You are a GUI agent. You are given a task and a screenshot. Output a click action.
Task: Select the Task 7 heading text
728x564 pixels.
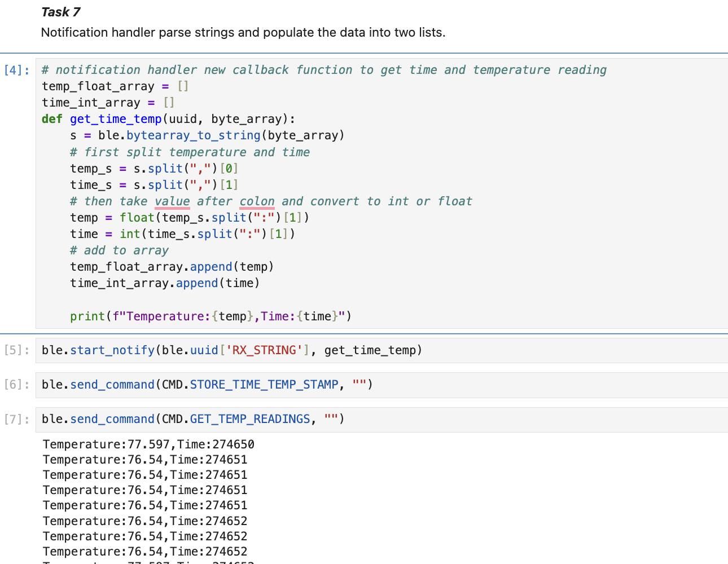coord(60,12)
